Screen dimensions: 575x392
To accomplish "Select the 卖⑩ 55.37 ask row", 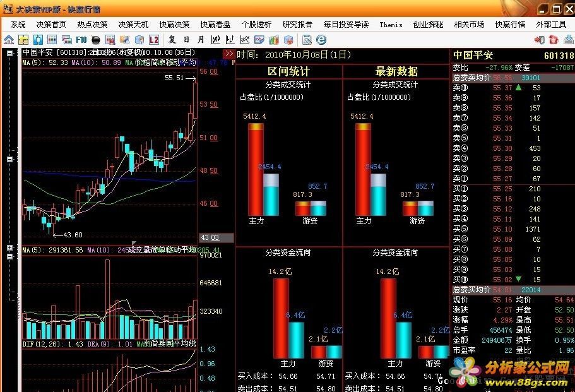I will click(513, 88).
